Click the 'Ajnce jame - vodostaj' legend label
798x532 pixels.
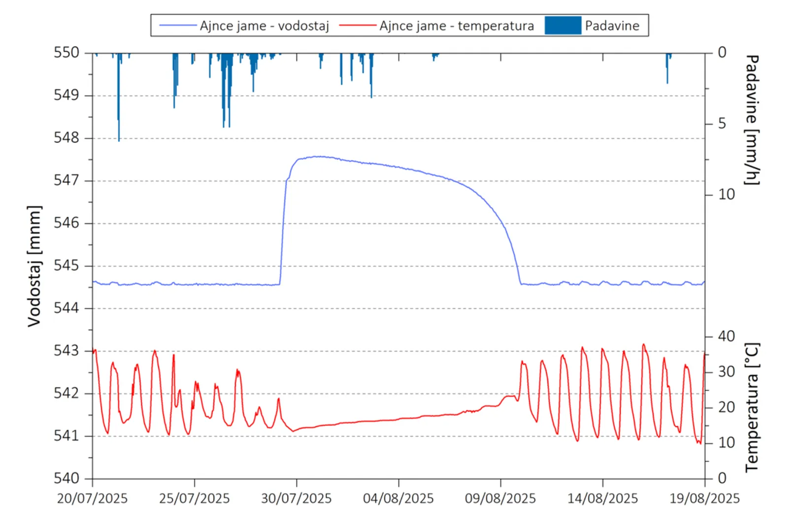(264, 26)
